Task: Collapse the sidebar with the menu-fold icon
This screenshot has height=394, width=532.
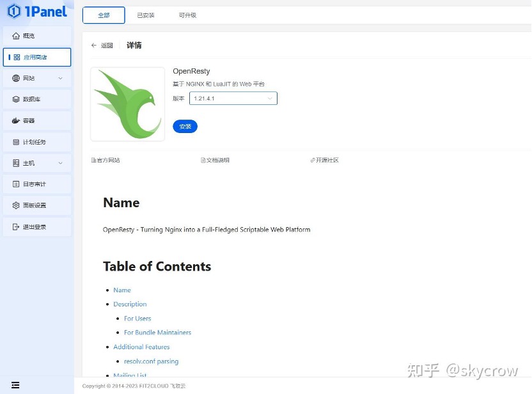Action: tap(15, 385)
